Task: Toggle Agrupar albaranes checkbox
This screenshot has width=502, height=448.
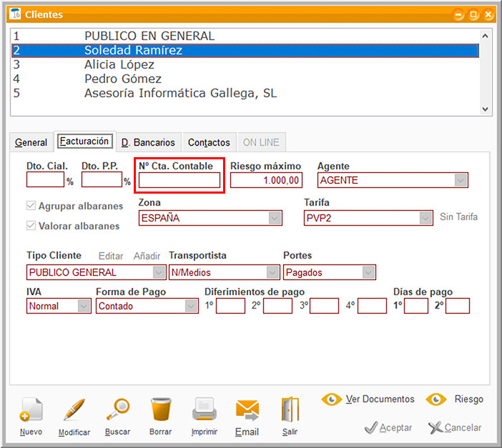Action: click(x=31, y=206)
